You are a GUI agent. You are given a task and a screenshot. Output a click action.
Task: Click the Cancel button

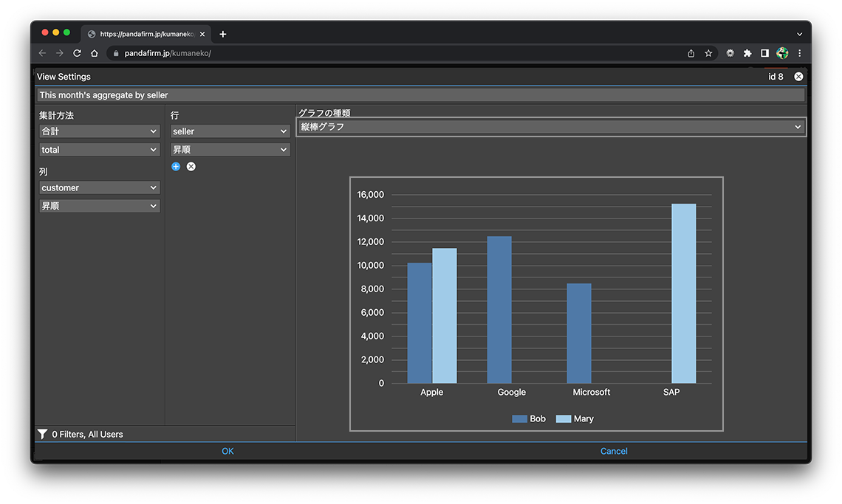click(x=614, y=452)
